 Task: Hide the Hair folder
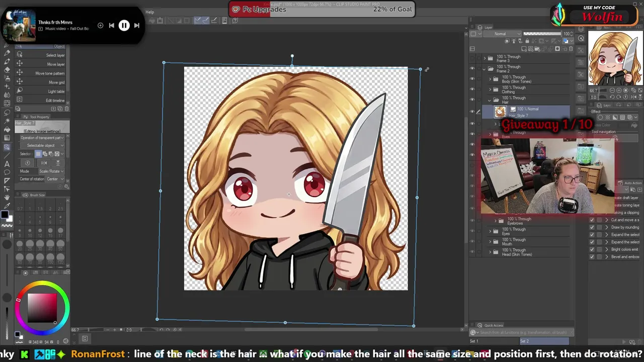click(x=472, y=100)
